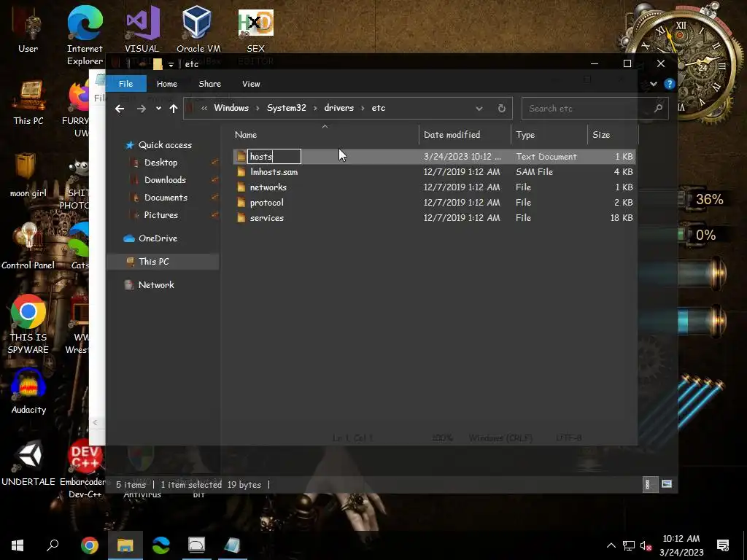The height and width of the screenshot is (560, 747).
Task: Open Chrome from the taskbar
Action: click(x=89, y=545)
